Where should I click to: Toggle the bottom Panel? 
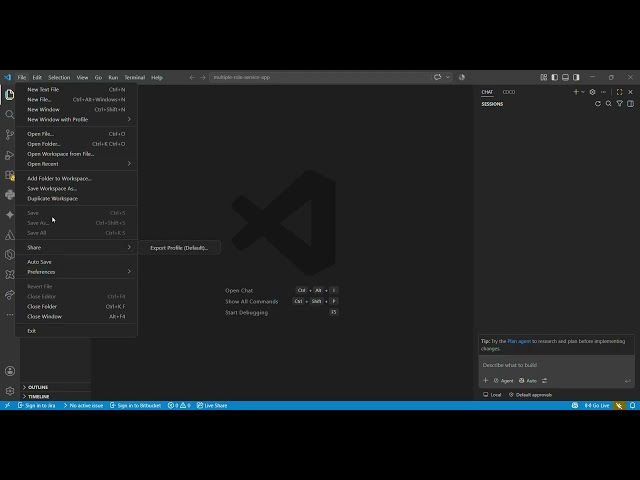[565, 77]
